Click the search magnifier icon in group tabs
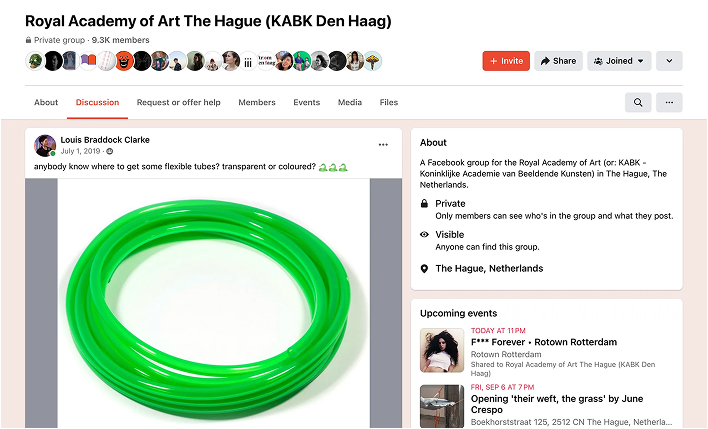 point(638,103)
